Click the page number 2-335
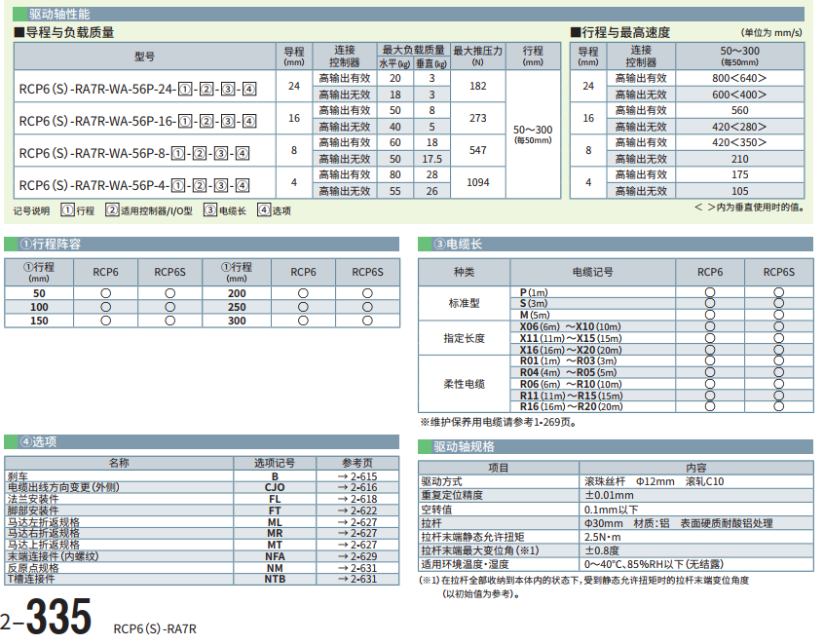 coord(46,617)
